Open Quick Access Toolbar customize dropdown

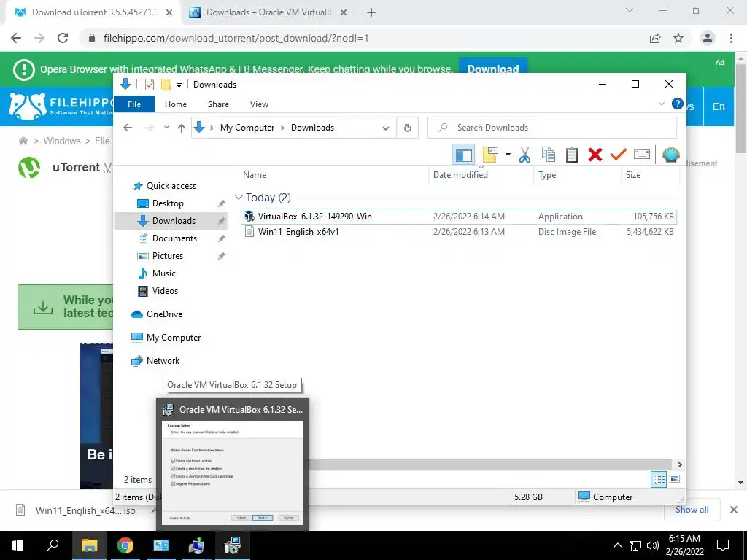tap(179, 85)
